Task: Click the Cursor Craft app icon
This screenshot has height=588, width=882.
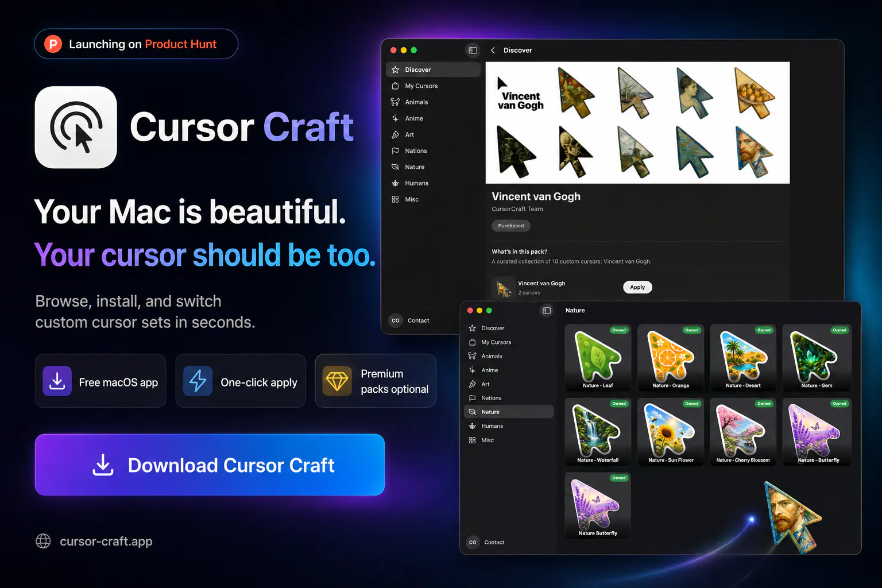Action: click(76, 127)
